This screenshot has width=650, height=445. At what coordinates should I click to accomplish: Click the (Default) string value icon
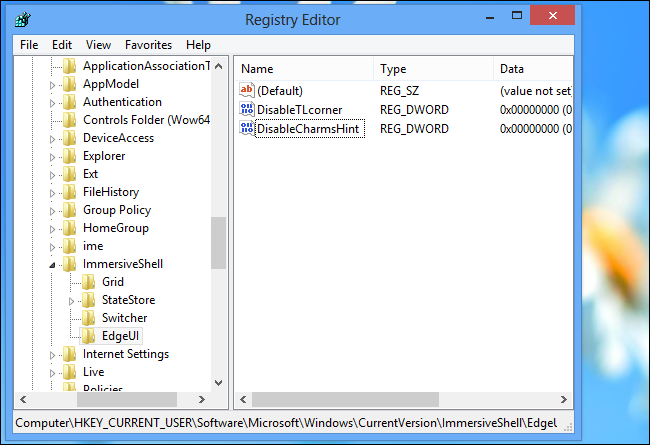coord(247,90)
